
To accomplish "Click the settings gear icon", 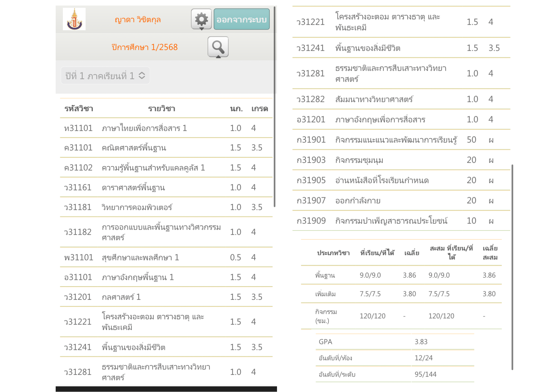I will click(201, 19).
